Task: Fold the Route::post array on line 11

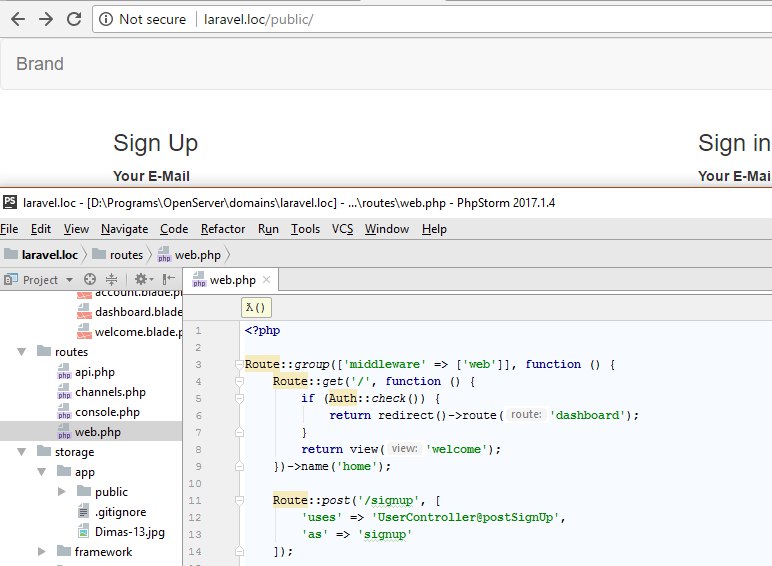Action: tap(239, 501)
